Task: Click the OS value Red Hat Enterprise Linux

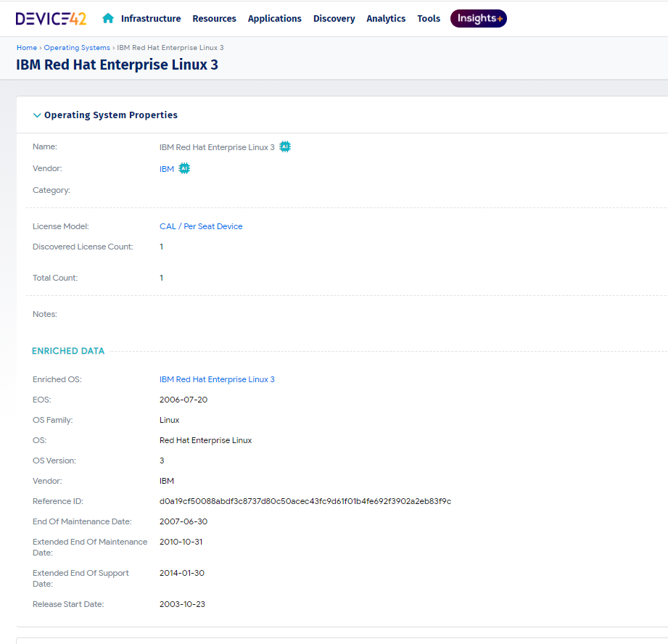Action: coord(206,440)
